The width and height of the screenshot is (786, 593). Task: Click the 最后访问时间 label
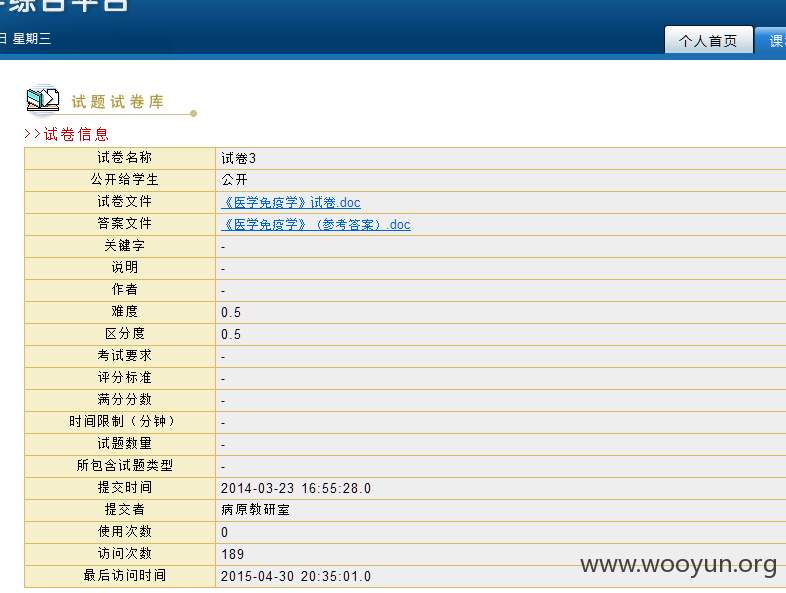(x=124, y=575)
